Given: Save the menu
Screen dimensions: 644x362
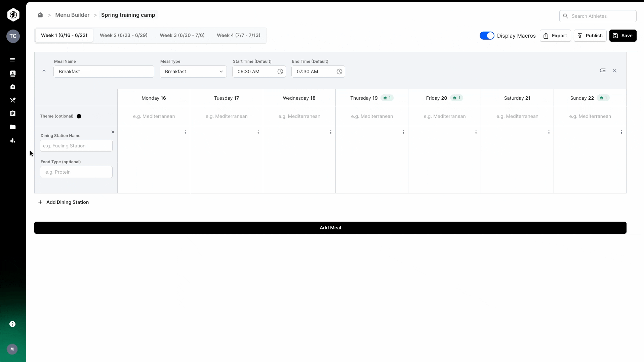Looking at the screenshot, I should [x=623, y=36].
